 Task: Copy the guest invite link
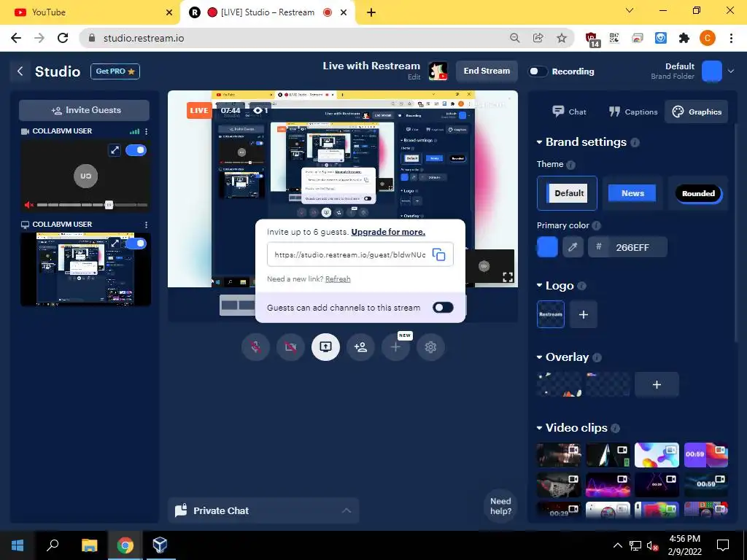(438, 254)
